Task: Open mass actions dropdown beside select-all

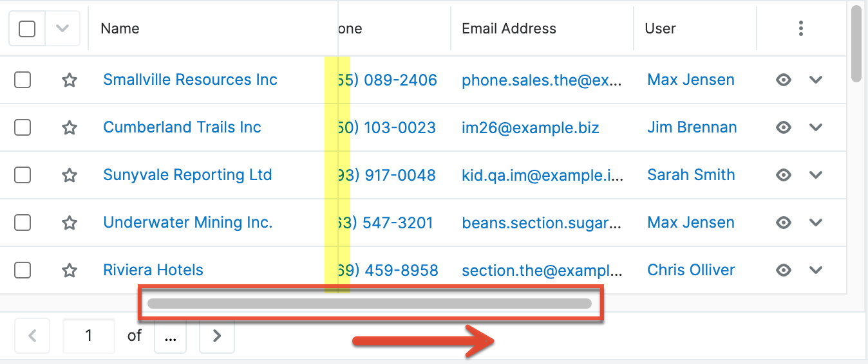Action: pos(62,29)
